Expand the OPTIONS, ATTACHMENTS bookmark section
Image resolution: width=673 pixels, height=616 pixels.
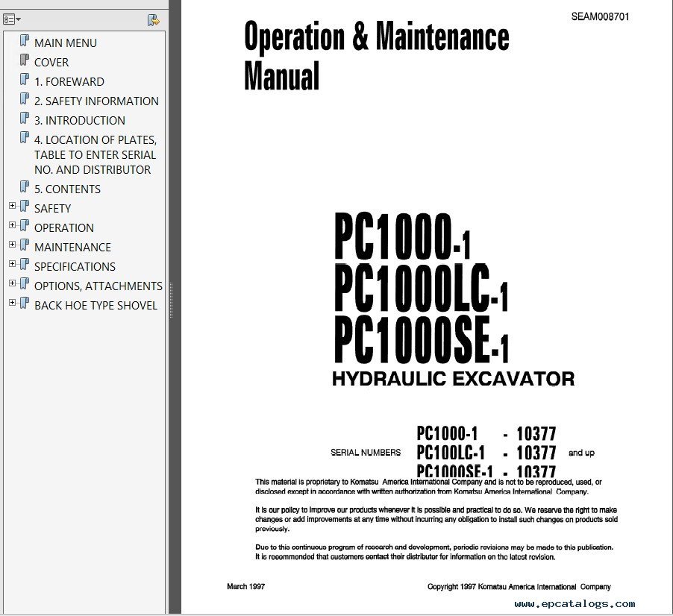(12, 283)
